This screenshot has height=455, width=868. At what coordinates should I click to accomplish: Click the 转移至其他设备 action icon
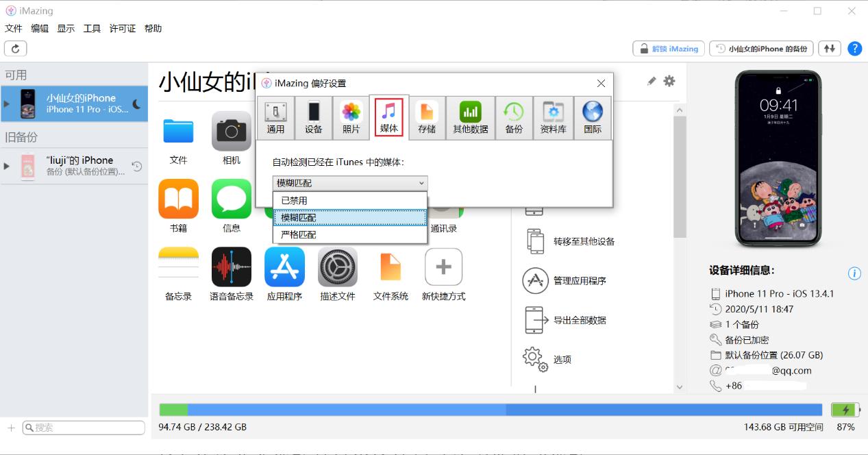pos(535,241)
